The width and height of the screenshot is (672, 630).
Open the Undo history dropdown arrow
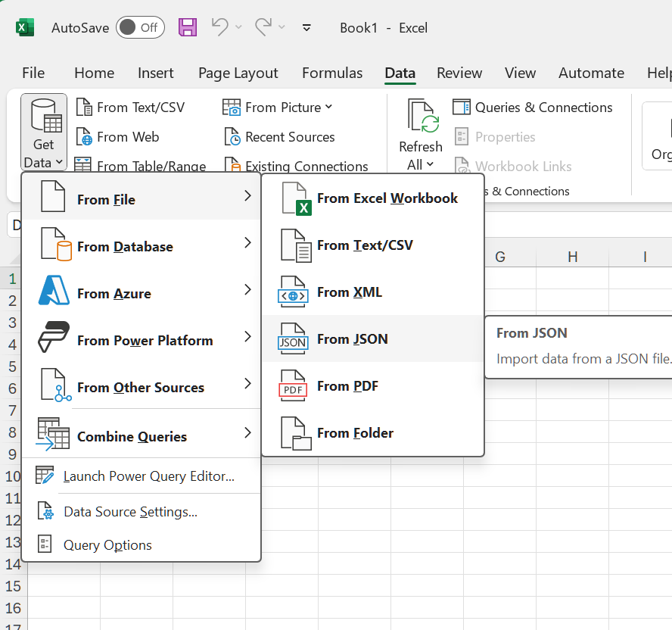(x=238, y=27)
